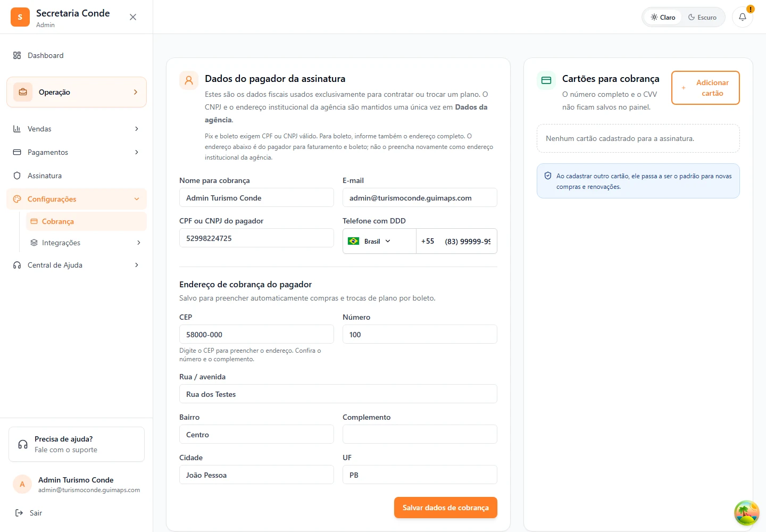766x532 pixels.
Task: Close the sidebar with the X icon
Action: [133, 17]
